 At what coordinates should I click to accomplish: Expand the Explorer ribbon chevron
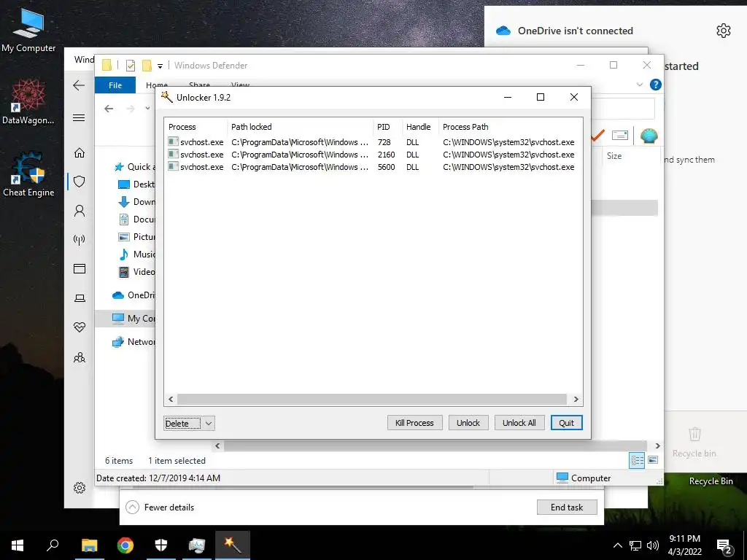(x=639, y=85)
